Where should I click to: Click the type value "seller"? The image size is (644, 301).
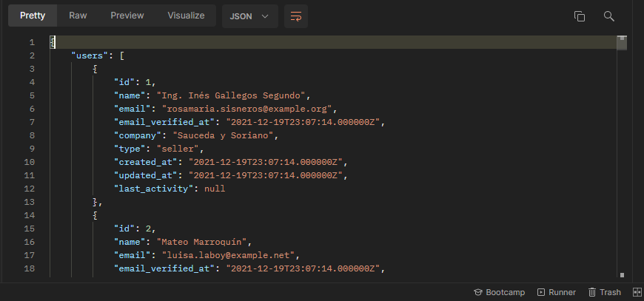[178, 149]
